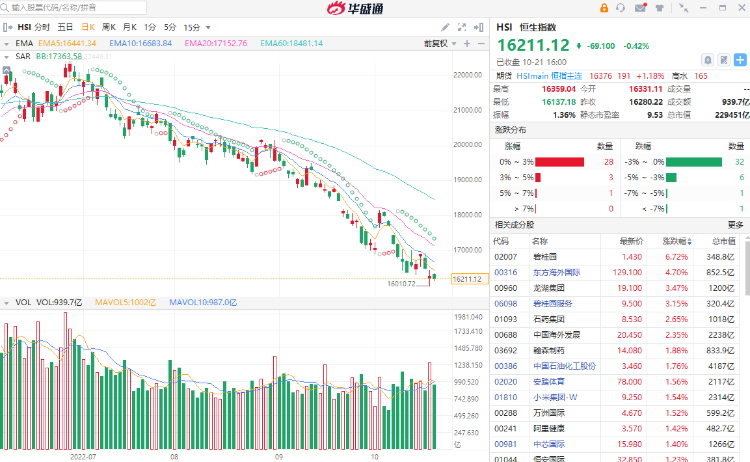Screen dimensions: 750x462
Task: Click the EMA20:17152.76 indicator label
Action: [x=216, y=44]
